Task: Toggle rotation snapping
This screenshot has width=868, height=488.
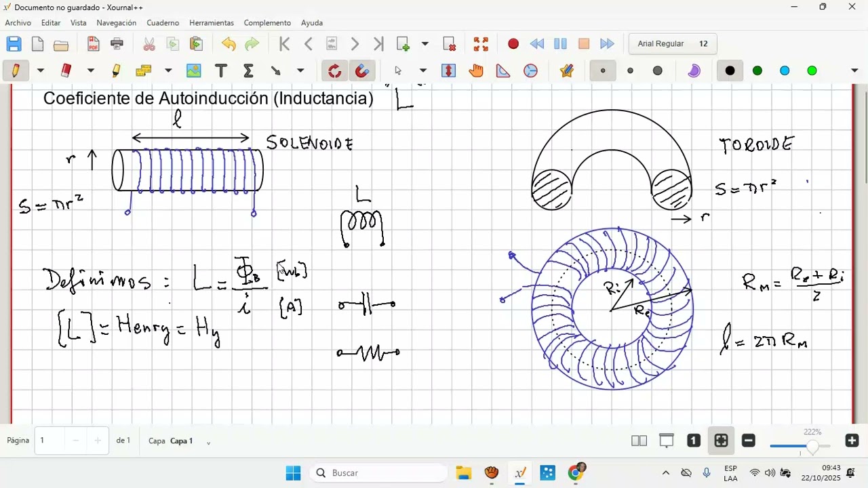Action: click(x=334, y=70)
